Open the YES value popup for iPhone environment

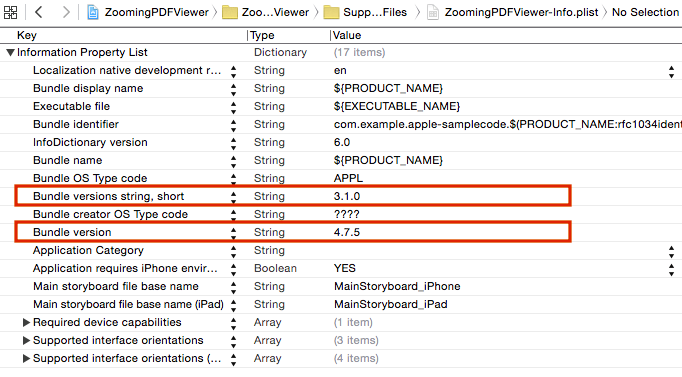click(672, 269)
